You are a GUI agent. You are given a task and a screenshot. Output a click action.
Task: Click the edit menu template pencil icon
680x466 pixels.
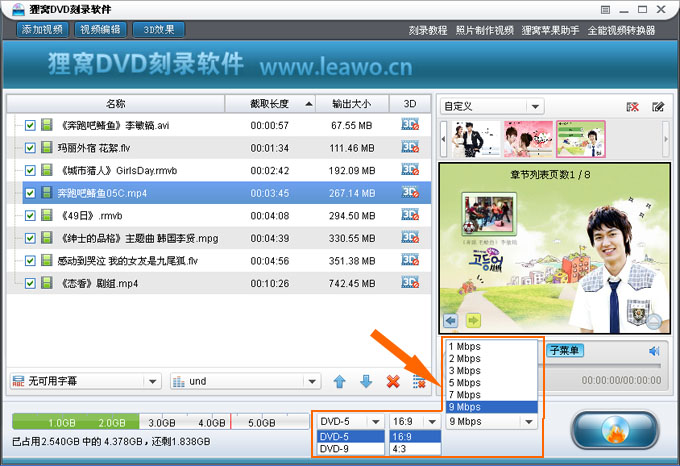click(658, 106)
